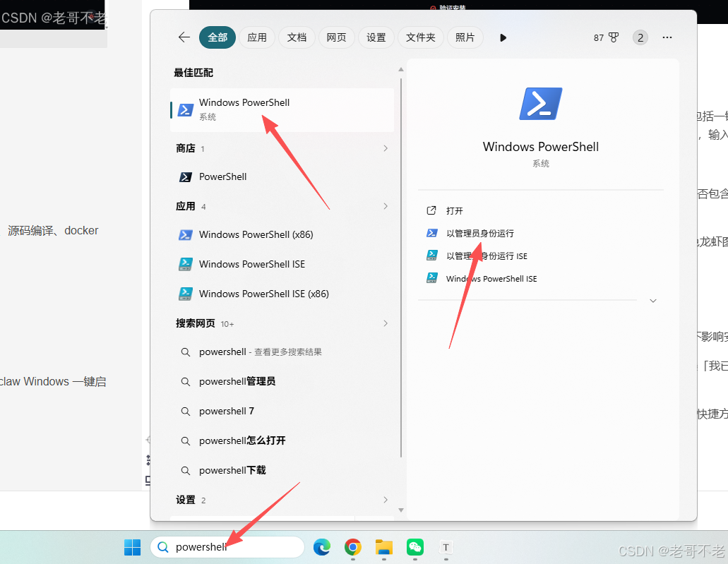Select web suggestion powershell管理员
Image resolution: width=728 pixels, height=564 pixels.
tap(282, 382)
